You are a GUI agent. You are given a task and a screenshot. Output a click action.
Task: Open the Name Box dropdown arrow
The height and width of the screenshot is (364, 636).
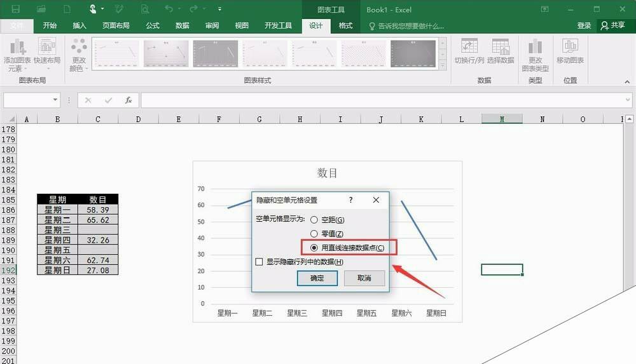coord(55,100)
